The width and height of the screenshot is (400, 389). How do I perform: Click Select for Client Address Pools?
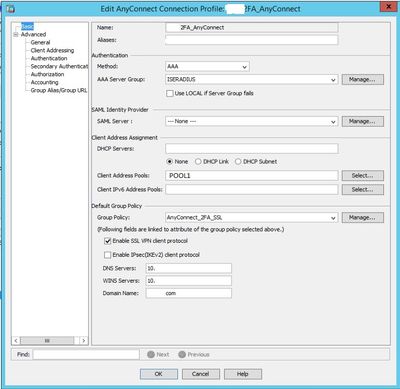363,175
